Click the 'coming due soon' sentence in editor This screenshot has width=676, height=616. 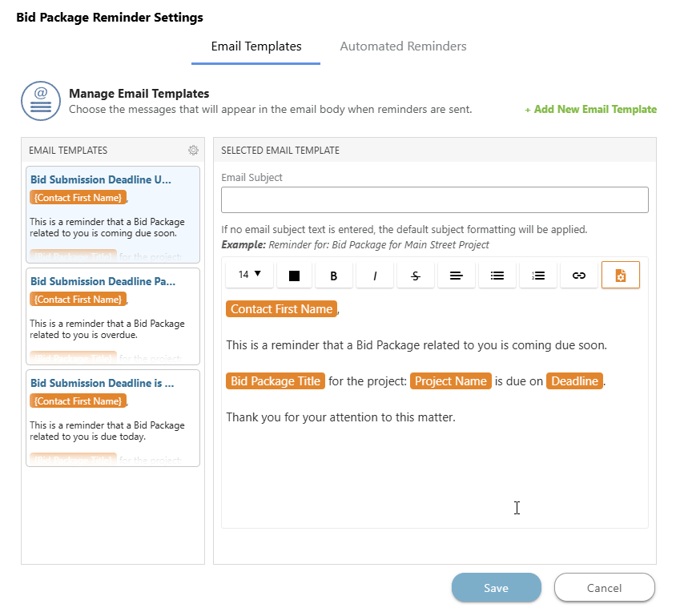pos(416,345)
